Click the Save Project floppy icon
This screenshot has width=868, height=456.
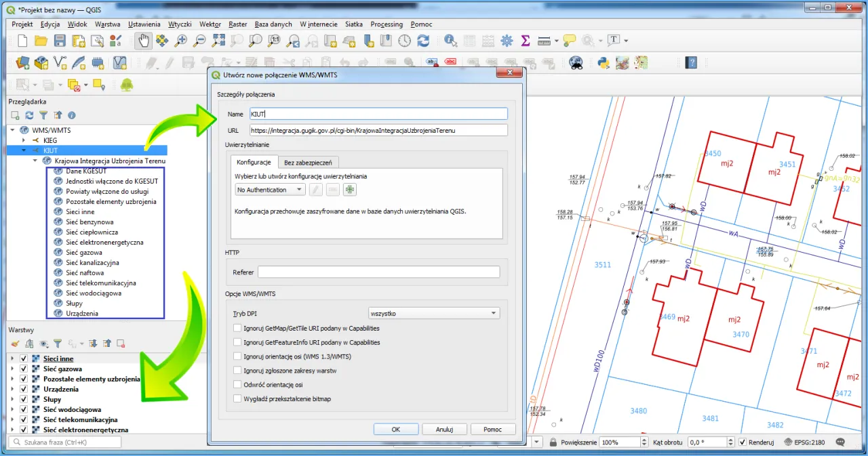point(60,41)
